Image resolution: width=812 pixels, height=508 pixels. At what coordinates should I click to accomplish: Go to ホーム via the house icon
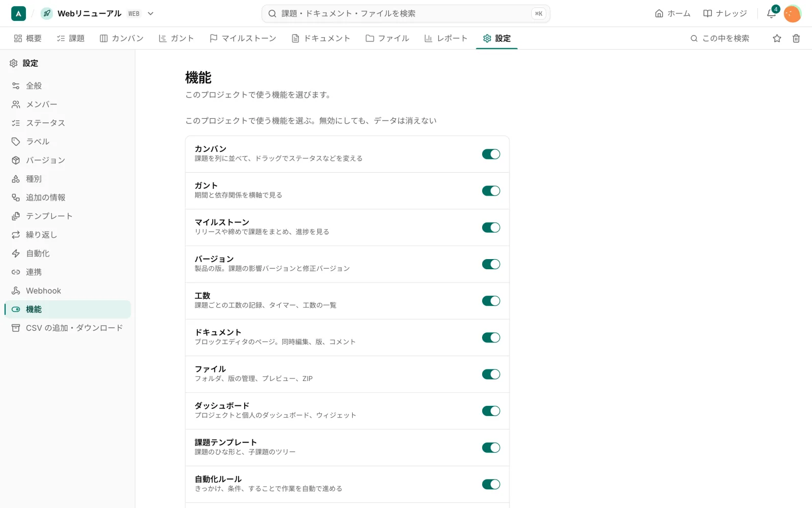coord(672,14)
